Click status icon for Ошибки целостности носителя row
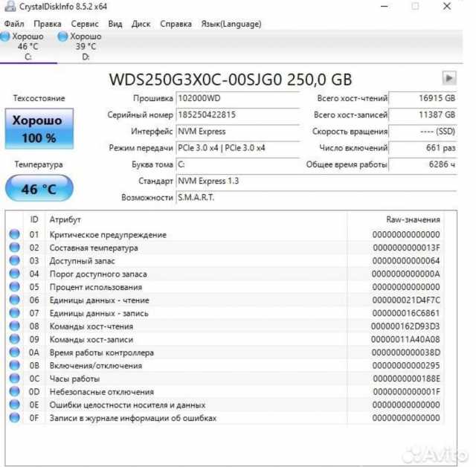The height and width of the screenshot is (467, 476). pos(14,405)
